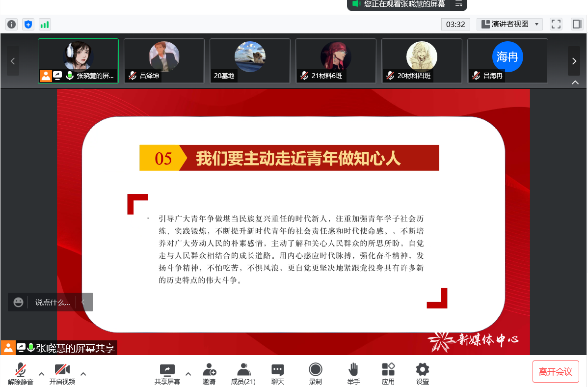This screenshot has width=588, height=387.
Task: Open Apps (应用) panel
Action: (x=388, y=374)
